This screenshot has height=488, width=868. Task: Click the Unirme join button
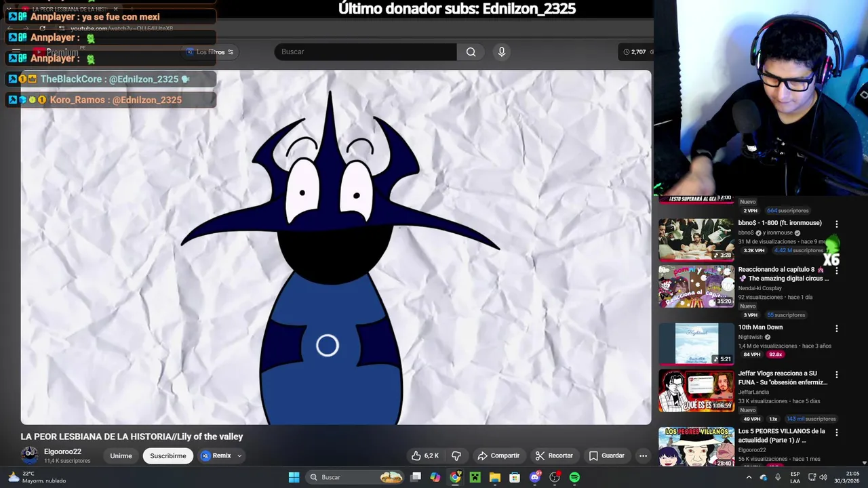[x=121, y=455]
